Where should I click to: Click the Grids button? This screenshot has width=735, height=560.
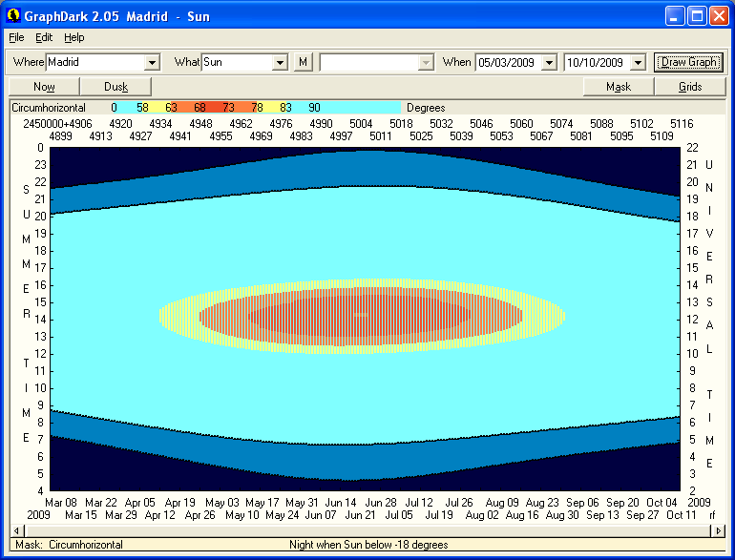690,87
